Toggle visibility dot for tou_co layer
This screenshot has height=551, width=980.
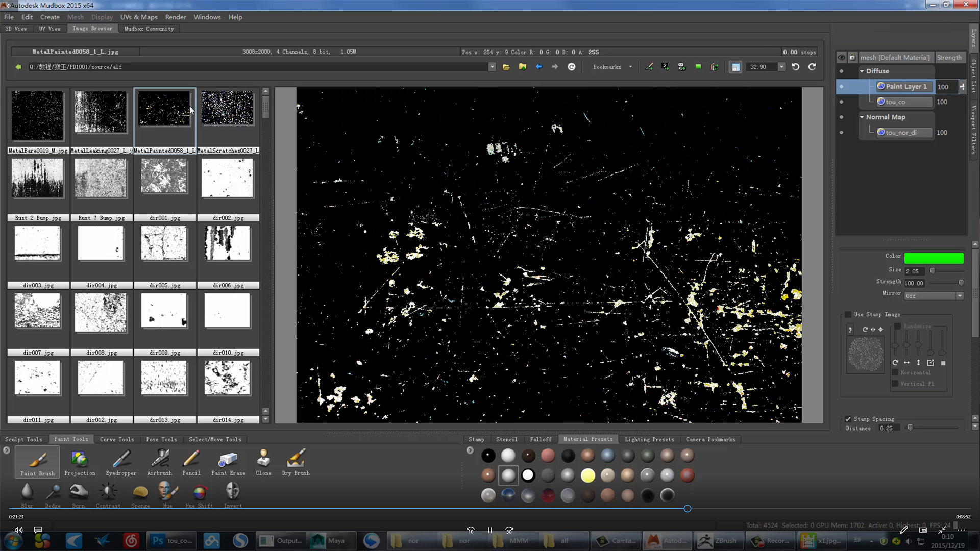(x=841, y=102)
